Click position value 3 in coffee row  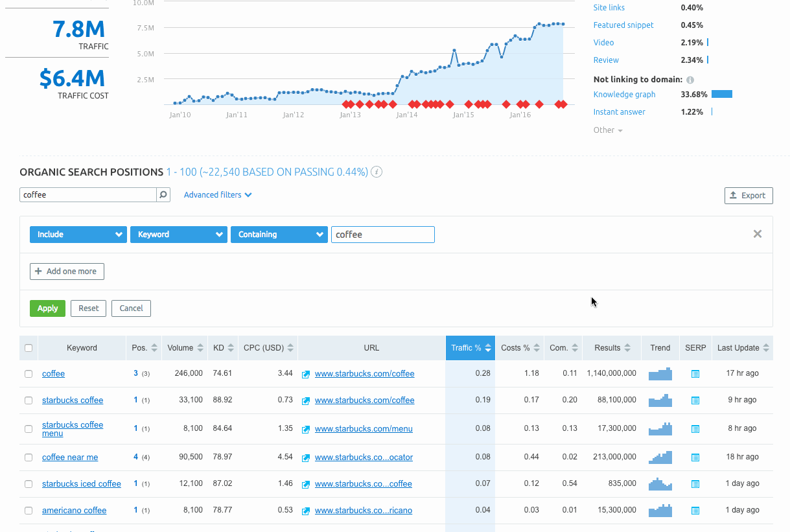[x=136, y=374]
